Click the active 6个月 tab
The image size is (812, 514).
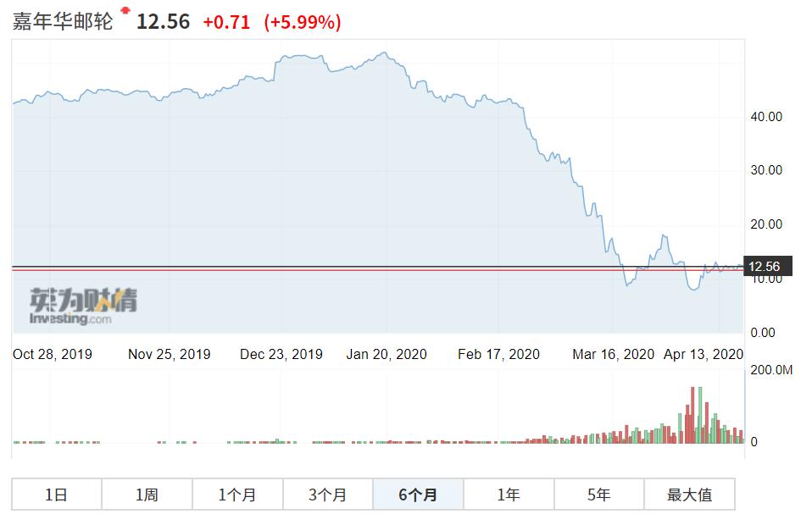click(x=418, y=495)
